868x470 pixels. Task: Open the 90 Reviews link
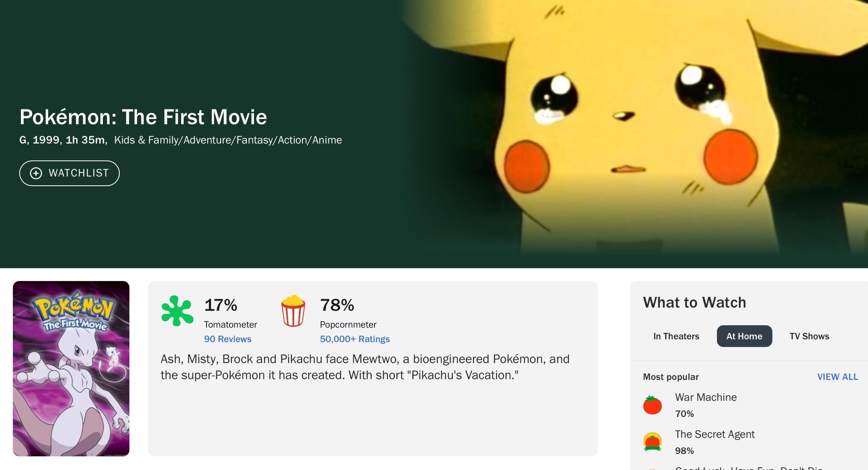(227, 339)
